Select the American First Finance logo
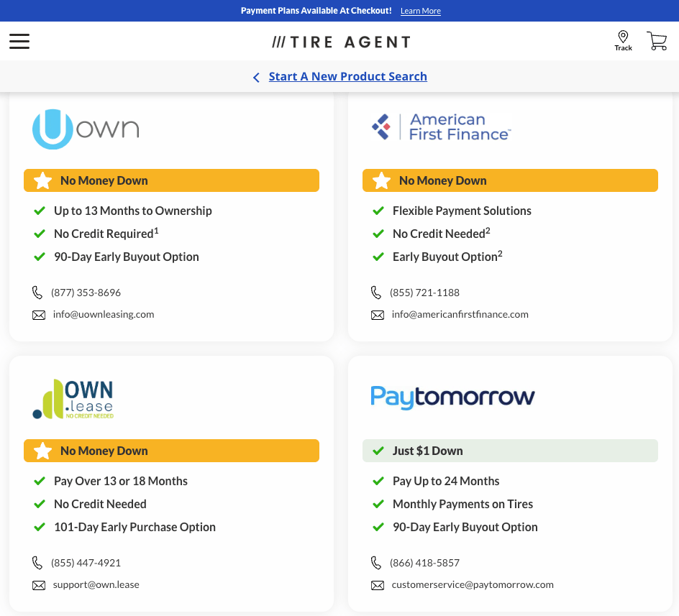679x616 pixels. 441,127
